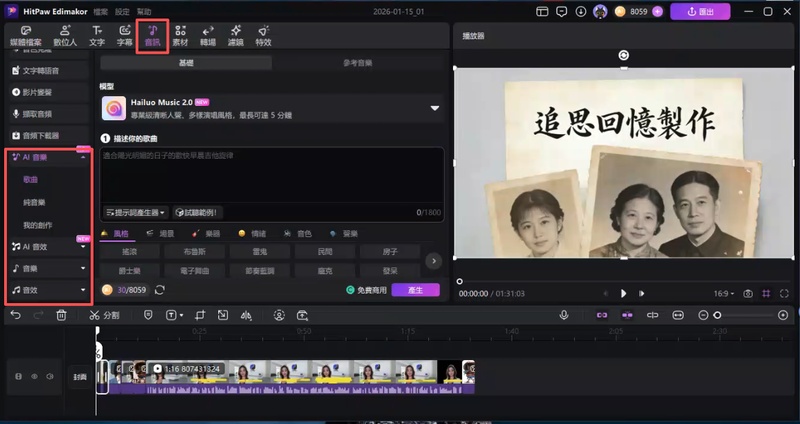800x424 pixels.
Task: Open the text tool dropdown arrow in timeline toolbar
Action: pyautogui.click(x=182, y=316)
